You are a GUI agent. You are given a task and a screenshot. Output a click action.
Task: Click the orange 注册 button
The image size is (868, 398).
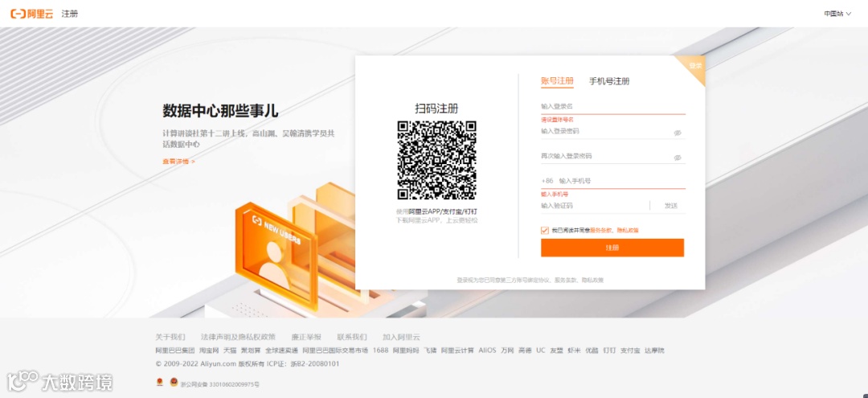coord(612,248)
